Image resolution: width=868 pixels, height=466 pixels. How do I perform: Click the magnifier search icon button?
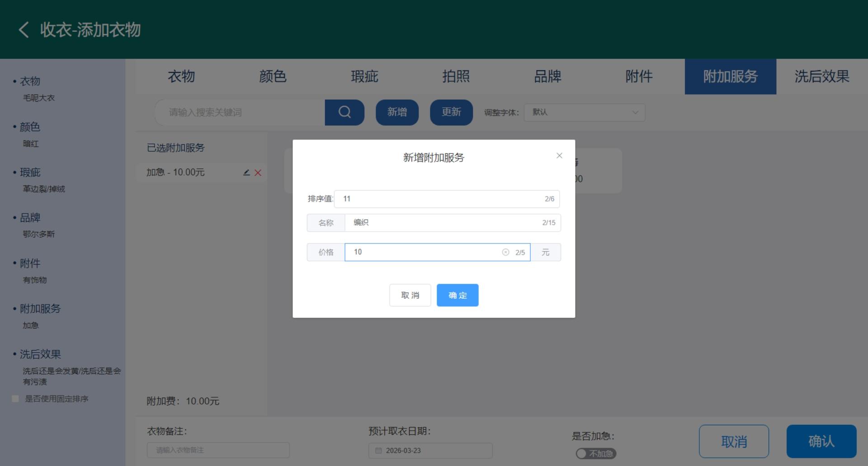click(344, 112)
